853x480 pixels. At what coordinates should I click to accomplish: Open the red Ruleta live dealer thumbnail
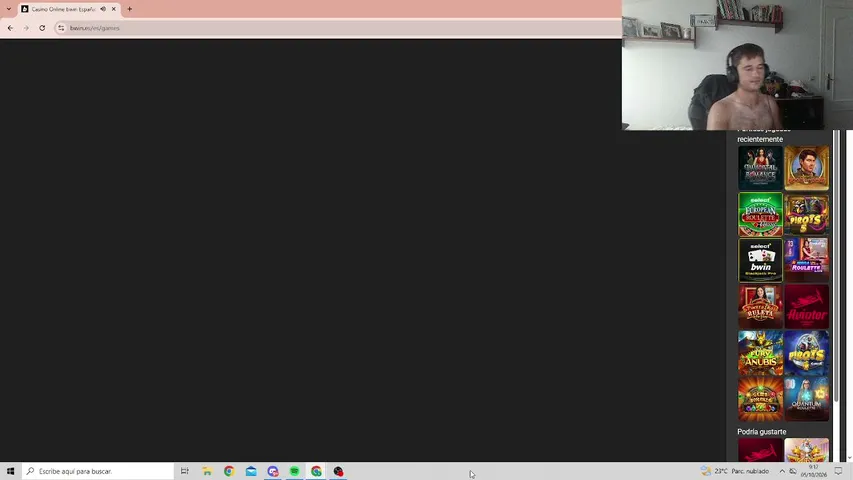tap(760, 306)
